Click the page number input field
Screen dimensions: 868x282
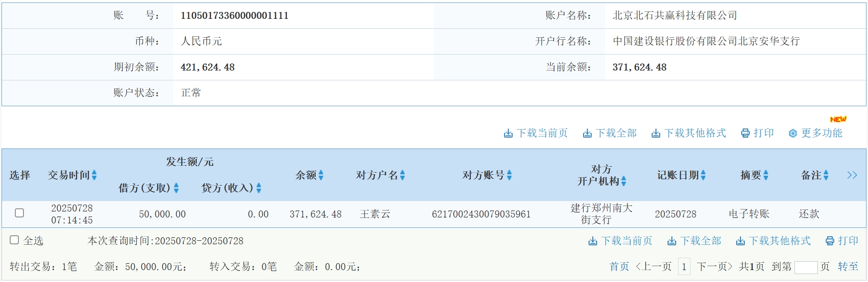pyautogui.click(x=805, y=267)
